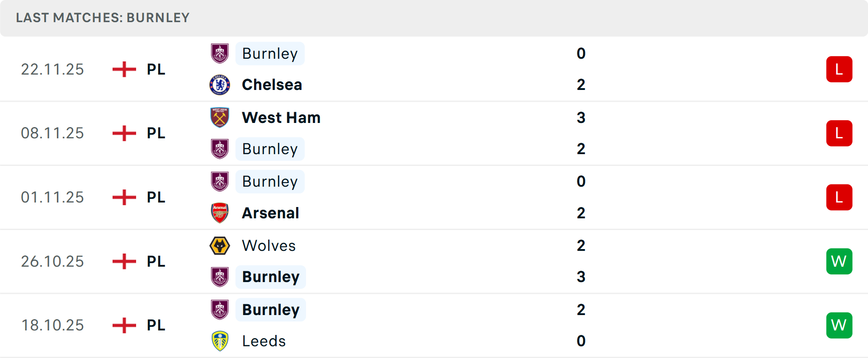Click the Burnley crest next to the Chelsea match

coord(220,54)
